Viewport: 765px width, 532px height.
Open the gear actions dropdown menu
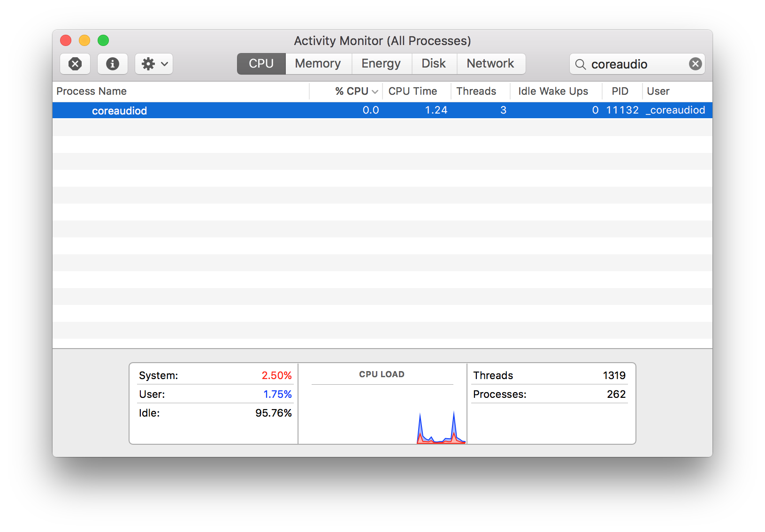click(x=154, y=64)
